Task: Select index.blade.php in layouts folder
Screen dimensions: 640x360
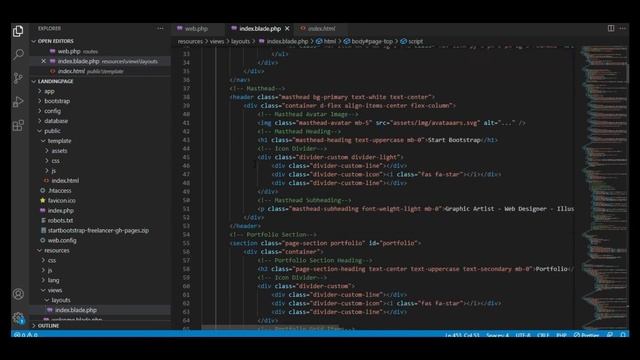Action: coord(100,310)
